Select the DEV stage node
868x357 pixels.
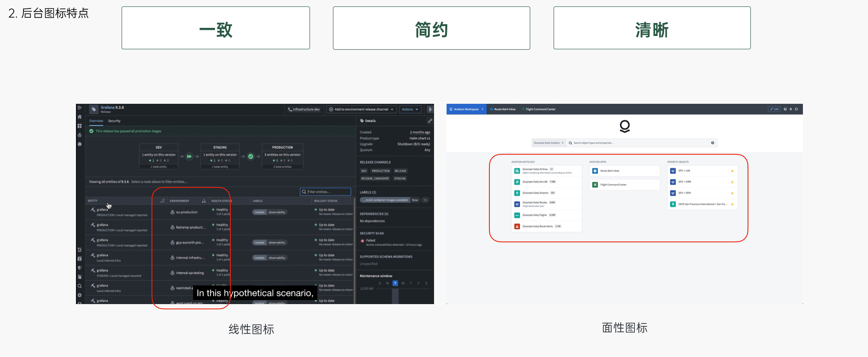[x=159, y=156]
